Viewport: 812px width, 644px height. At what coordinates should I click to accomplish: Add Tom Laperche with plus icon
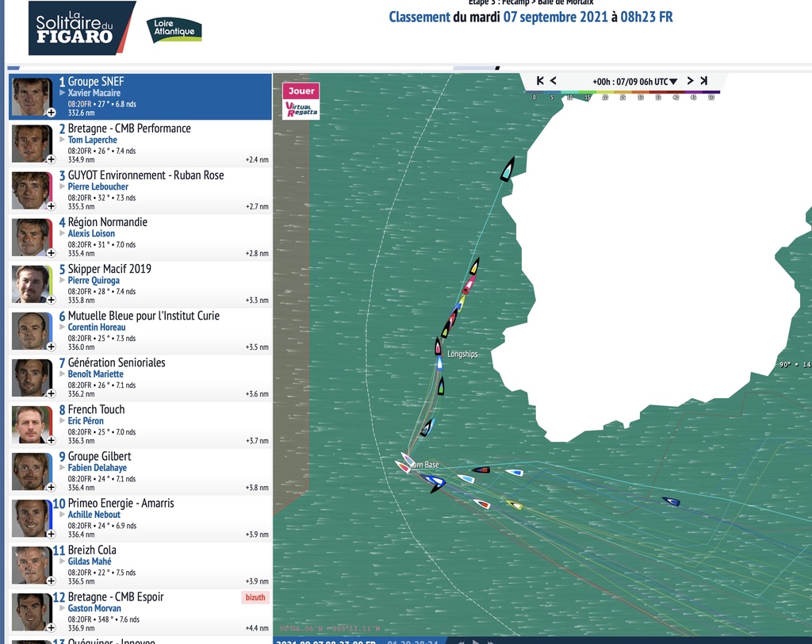point(51,159)
